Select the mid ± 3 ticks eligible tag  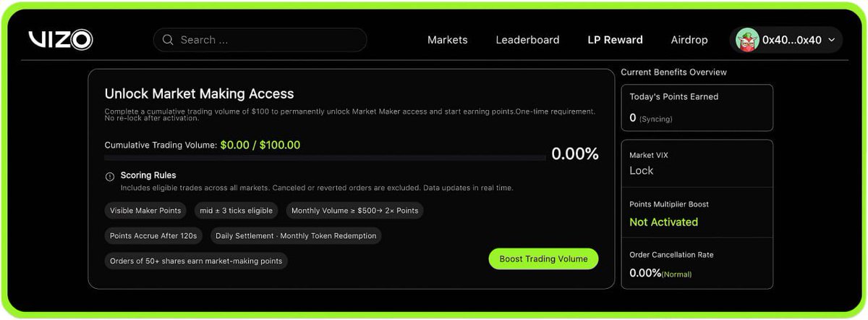tap(237, 211)
